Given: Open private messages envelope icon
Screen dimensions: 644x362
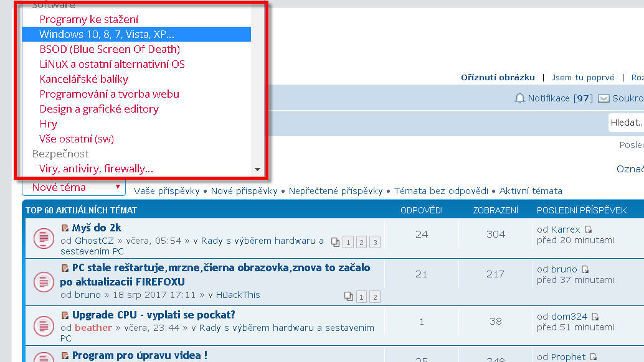Looking at the screenshot, I should (x=604, y=98).
